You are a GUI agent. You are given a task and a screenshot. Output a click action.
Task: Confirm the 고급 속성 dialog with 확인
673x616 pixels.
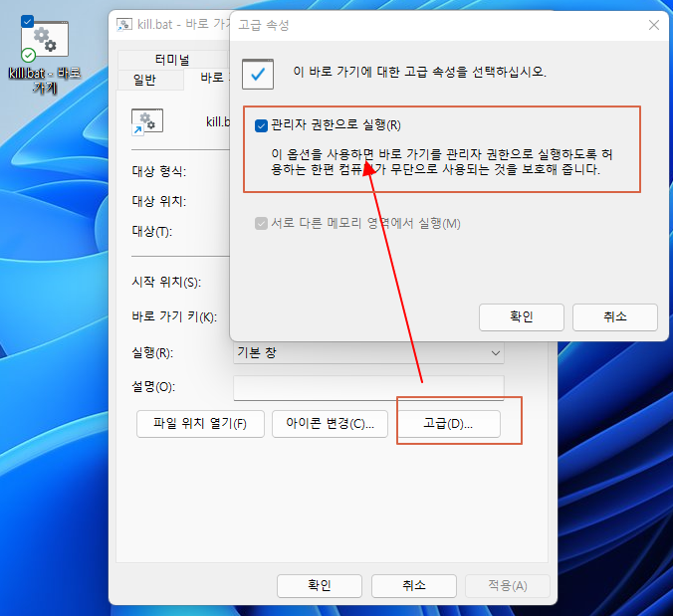[522, 317]
